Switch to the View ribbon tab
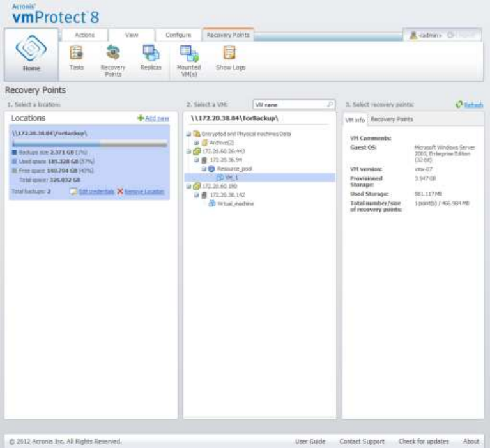 point(132,35)
